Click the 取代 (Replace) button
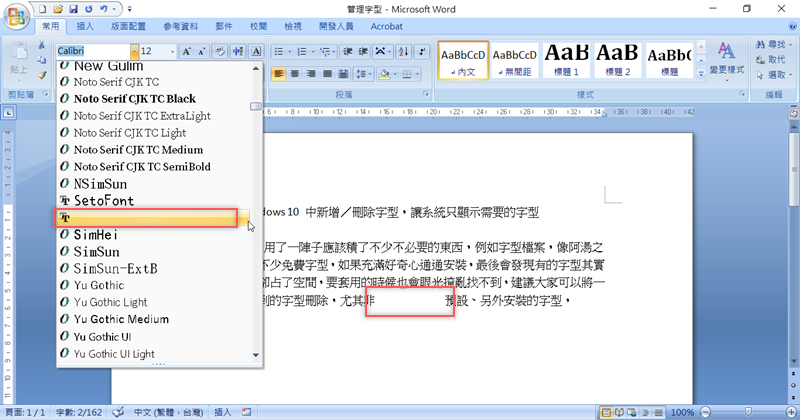The image size is (800, 420). [771, 60]
